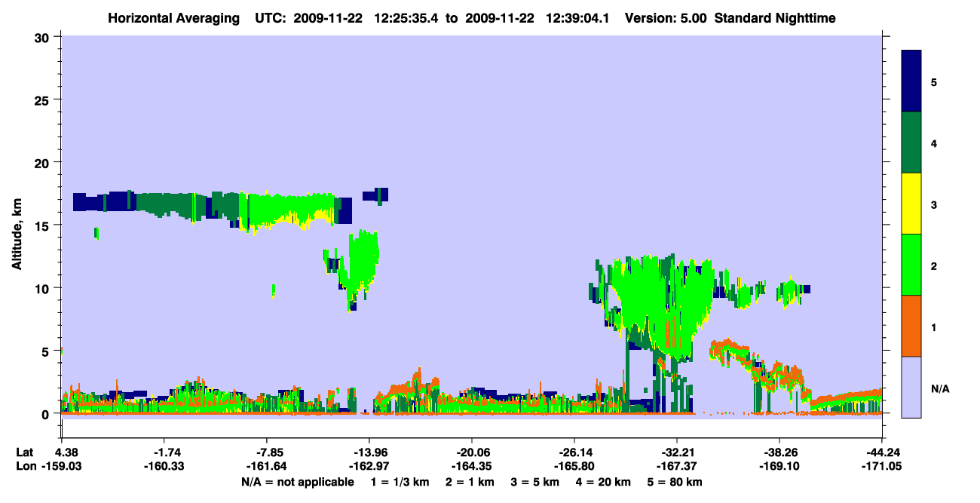Click the "1 = 1/3 km" legend note
This screenshot has height=503, width=980.
(400, 482)
